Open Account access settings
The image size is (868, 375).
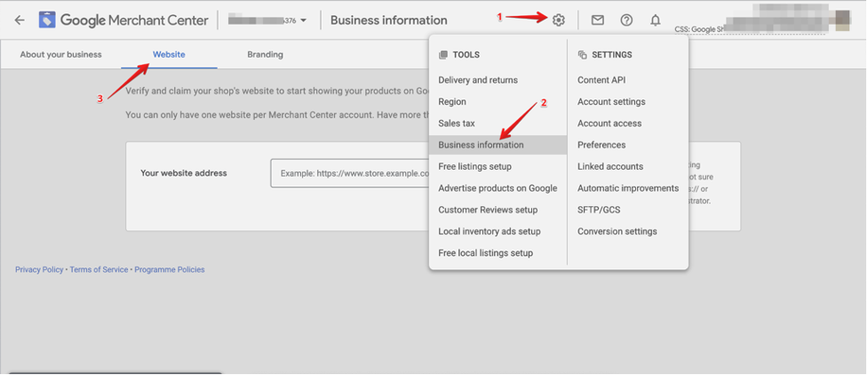coord(609,123)
